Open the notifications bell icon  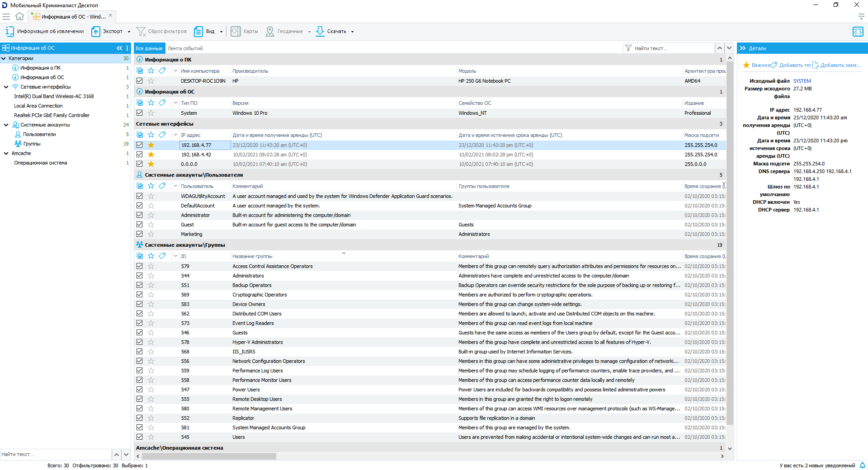[x=862, y=465]
